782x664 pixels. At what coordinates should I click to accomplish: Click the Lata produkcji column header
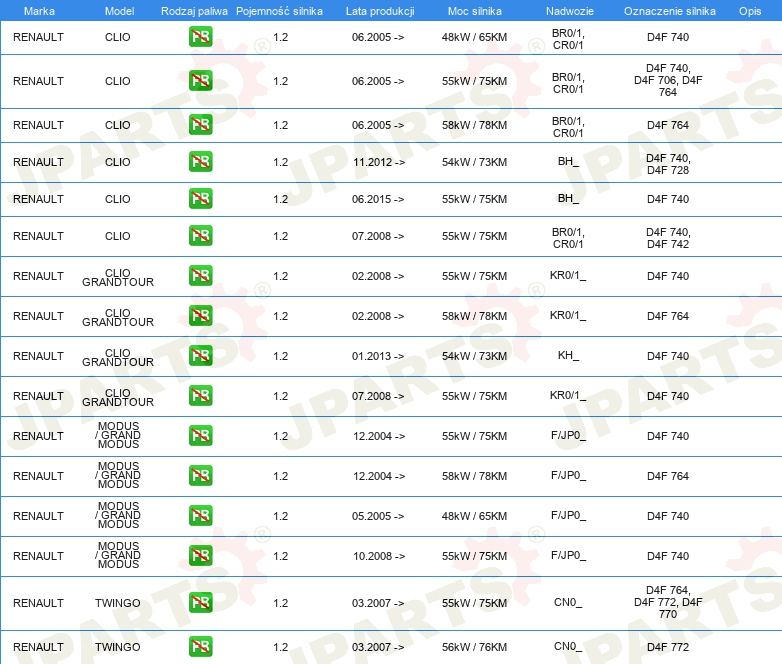tap(380, 11)
